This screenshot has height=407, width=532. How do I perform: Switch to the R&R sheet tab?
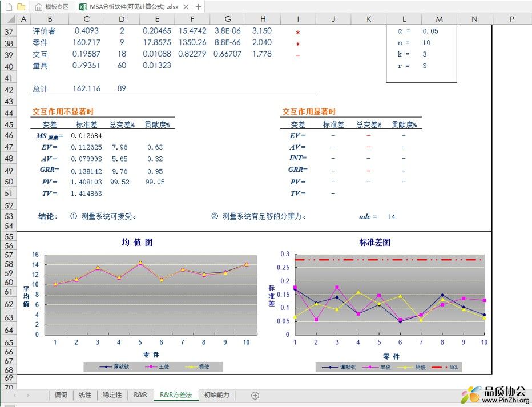point(140,395)
